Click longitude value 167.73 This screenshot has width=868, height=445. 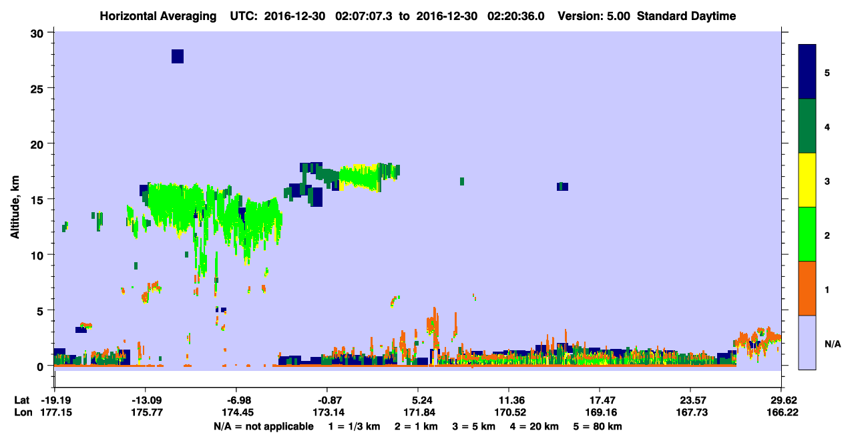(x=690, y=412)
